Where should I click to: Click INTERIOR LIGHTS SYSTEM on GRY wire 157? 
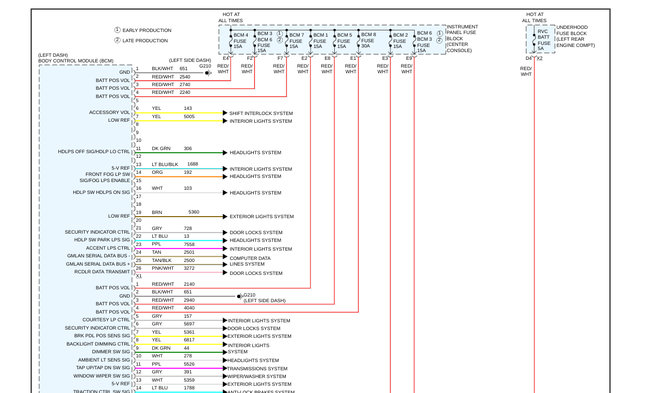click(259, 321)
